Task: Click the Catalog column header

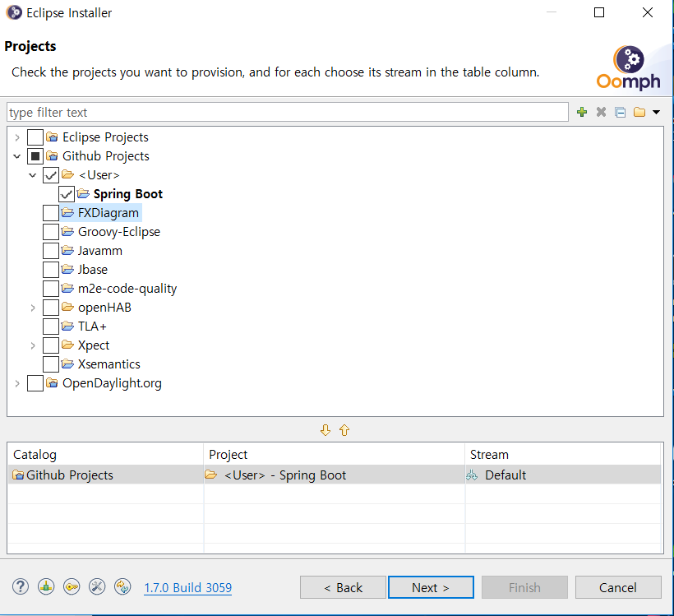Action: (105, 454)
